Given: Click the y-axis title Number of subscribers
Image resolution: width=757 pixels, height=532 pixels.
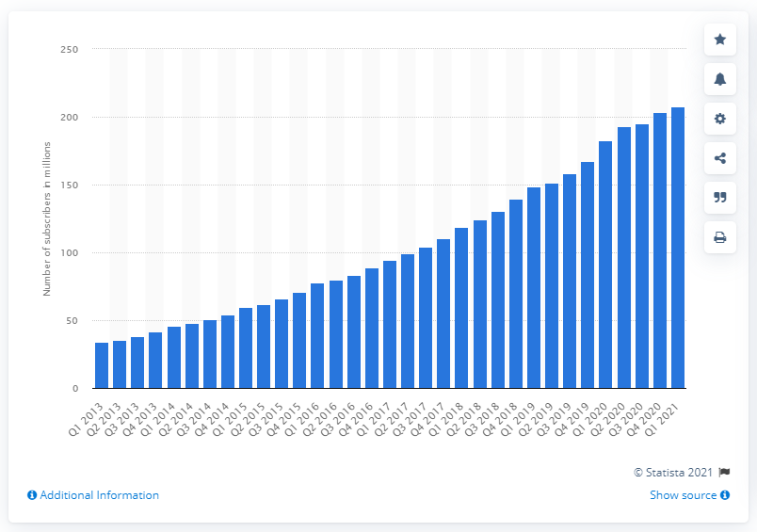Looking at the screenshot, I should tap(47, 218).
